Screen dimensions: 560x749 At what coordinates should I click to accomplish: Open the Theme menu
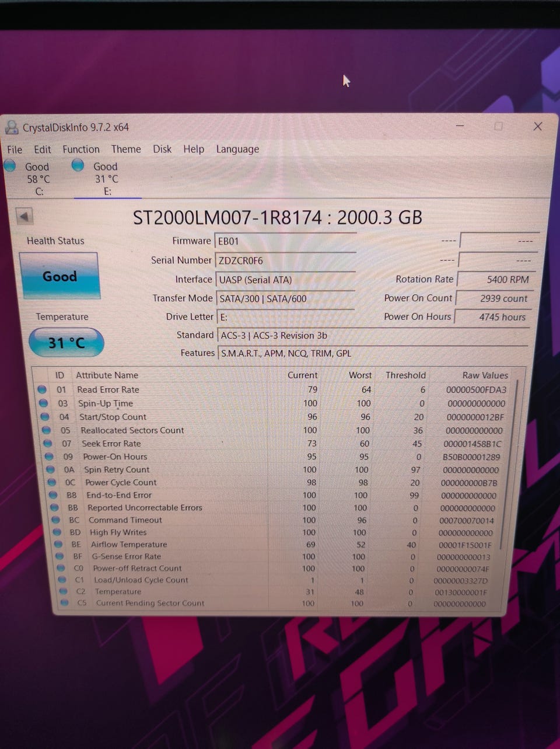[126, 149]
